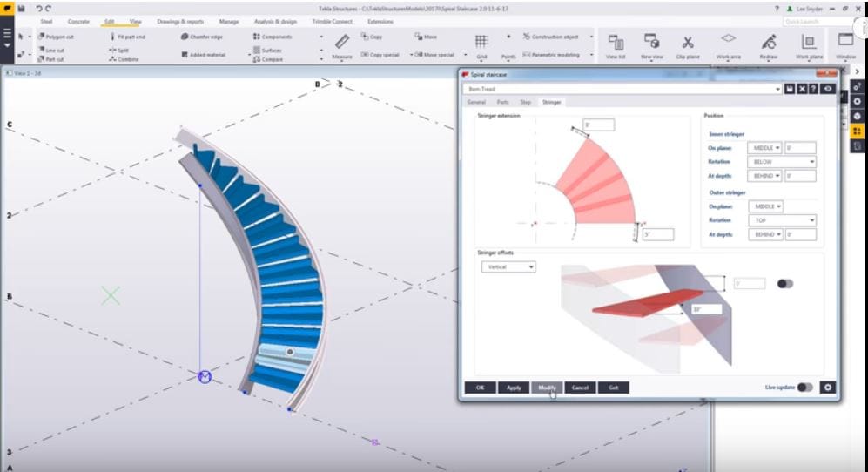This screenshot has width=868, height=472.
Task: Redo the last action
Action: point(48,9)
